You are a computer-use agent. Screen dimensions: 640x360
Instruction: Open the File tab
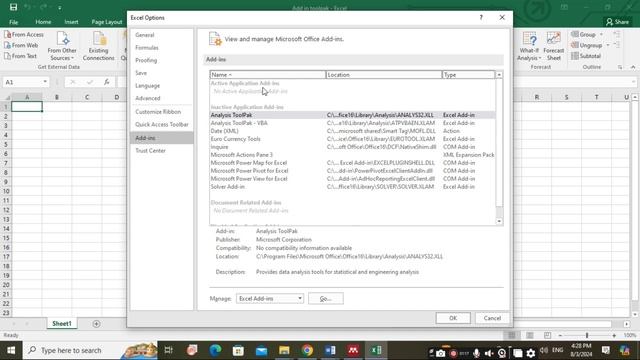point(13,22)
